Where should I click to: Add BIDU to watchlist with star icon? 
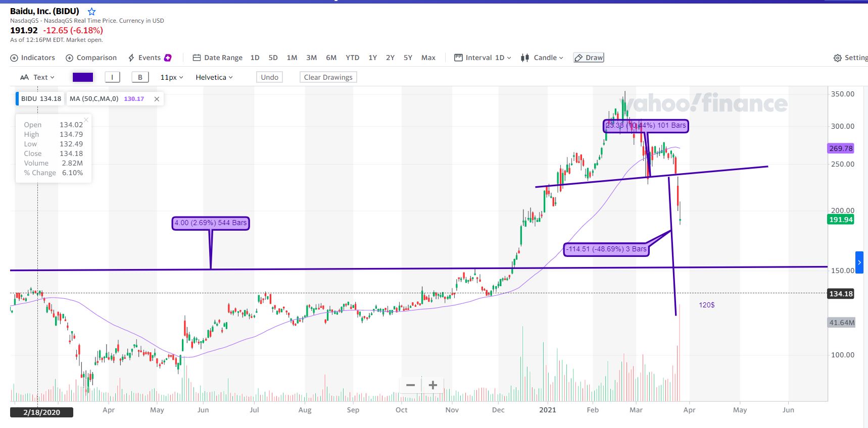click(91, 11)
